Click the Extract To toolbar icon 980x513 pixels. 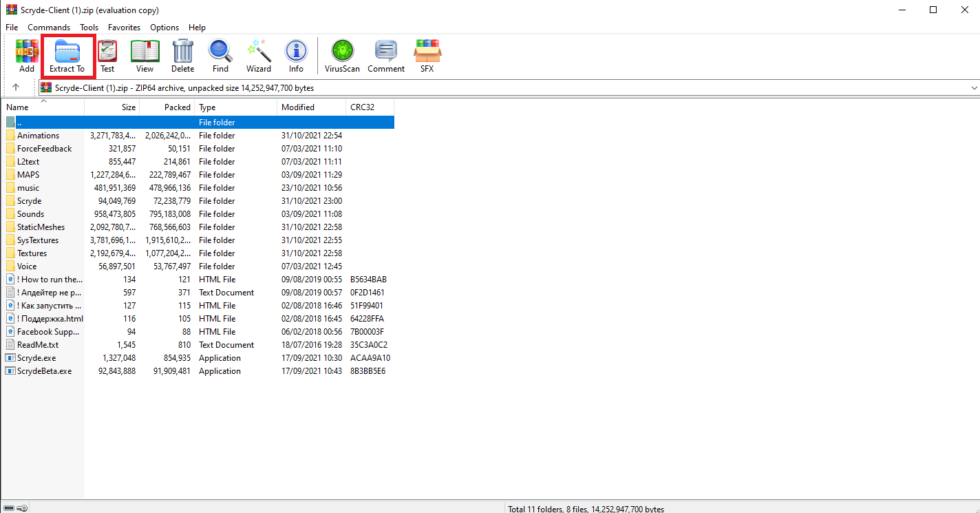67,56
